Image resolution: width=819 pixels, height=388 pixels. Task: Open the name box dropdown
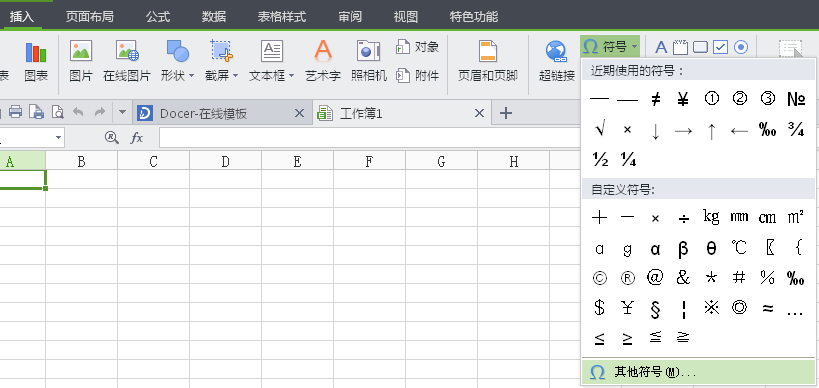(x=58, y=138)
